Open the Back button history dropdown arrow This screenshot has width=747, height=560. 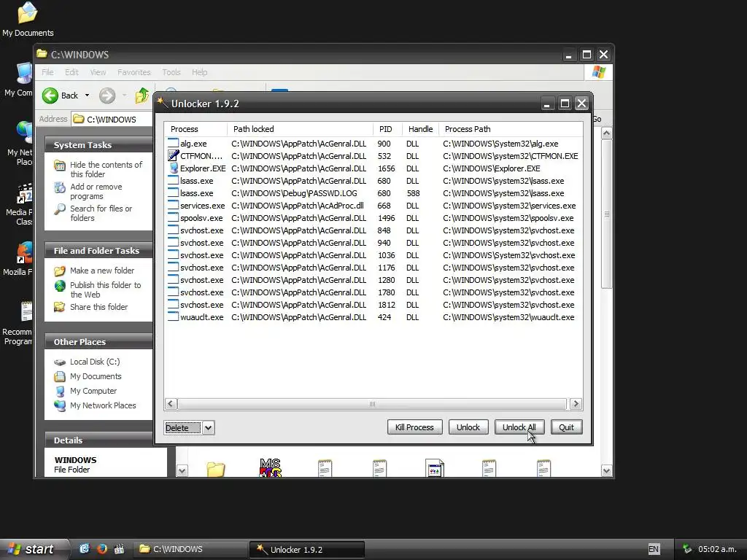[x=88, y=96]
